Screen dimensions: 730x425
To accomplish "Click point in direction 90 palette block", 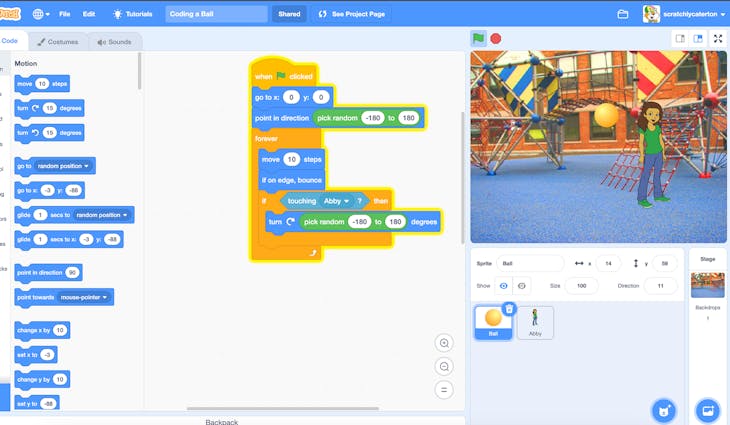I will 48,273.
